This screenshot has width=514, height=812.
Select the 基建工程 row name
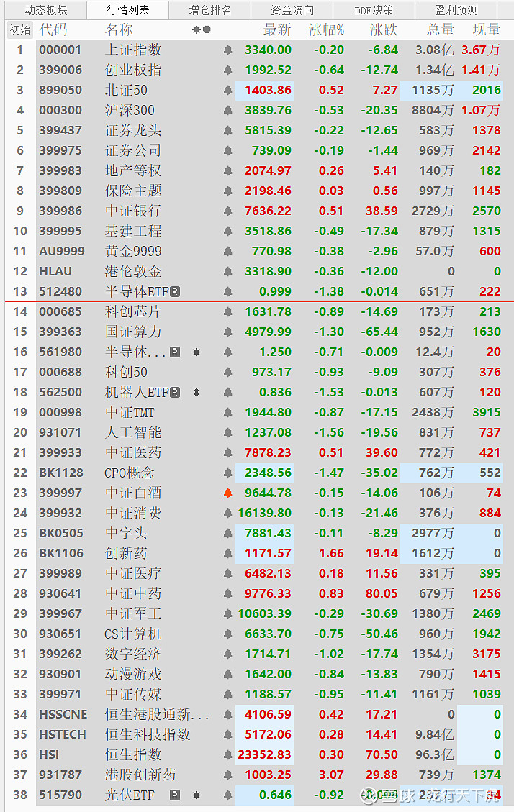tap(133, 232)
